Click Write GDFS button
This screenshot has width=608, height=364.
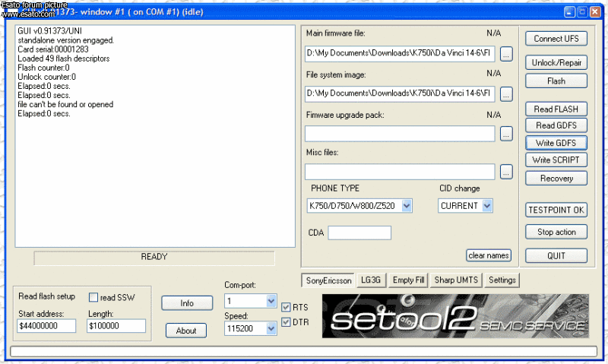tap(556, 143)
